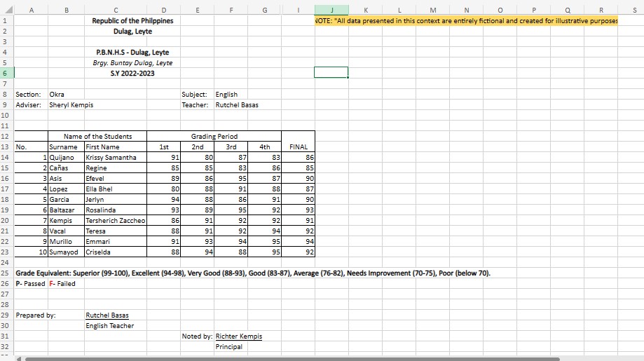Click 'Grading Period' header cell
Image resolution: width=644 pixels, height=361 pixels.
pyautogui.click(x=214, y=137)
